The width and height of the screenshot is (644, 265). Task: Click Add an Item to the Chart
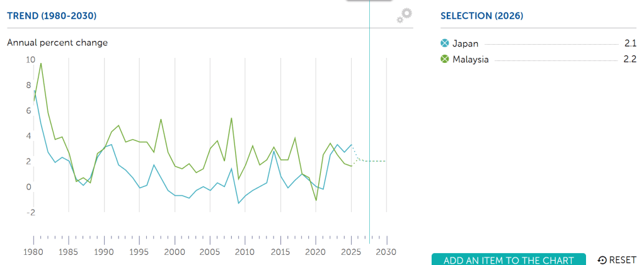[509, 260]
